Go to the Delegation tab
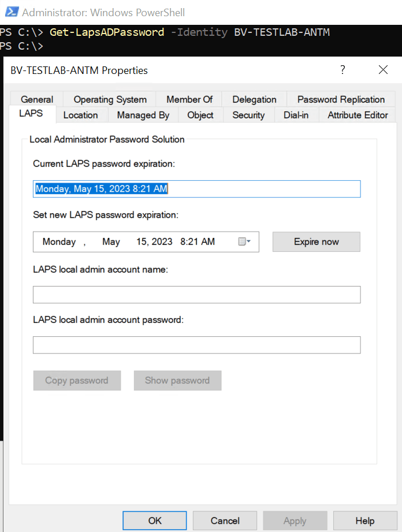402x532 pixels. [x=254, y=99]
